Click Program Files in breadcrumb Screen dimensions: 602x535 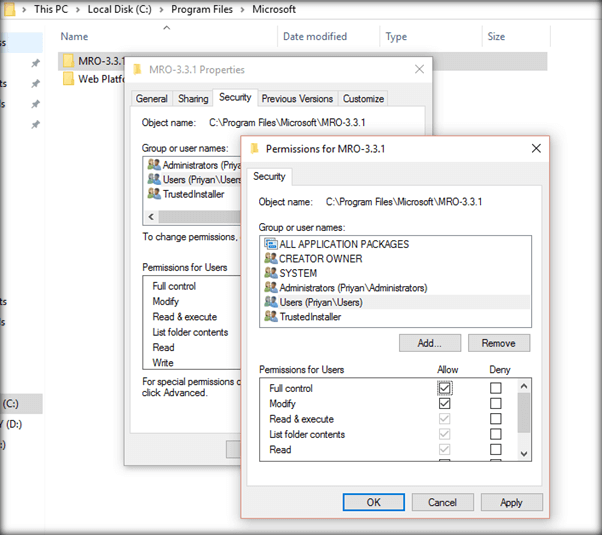[x=202, y=9]
